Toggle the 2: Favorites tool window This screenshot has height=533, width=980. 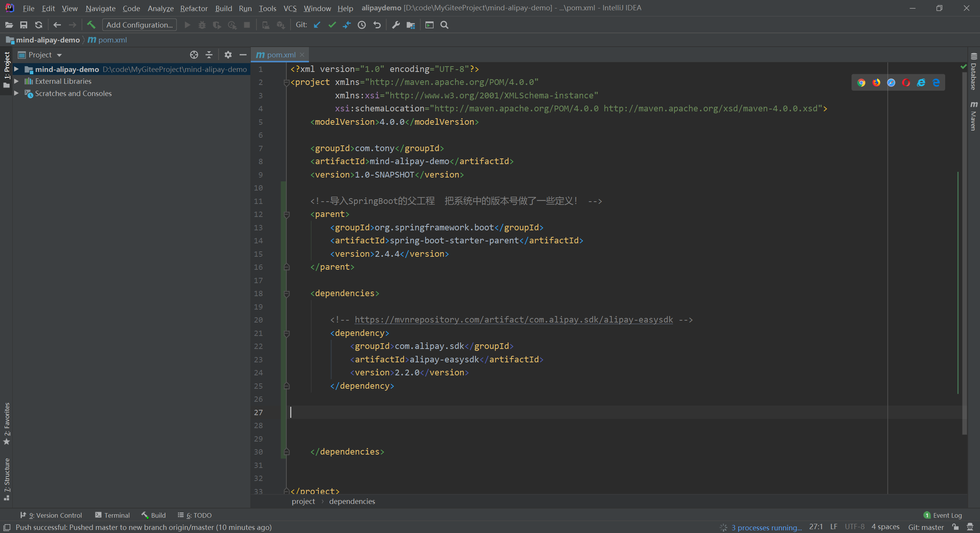(7, 423)
